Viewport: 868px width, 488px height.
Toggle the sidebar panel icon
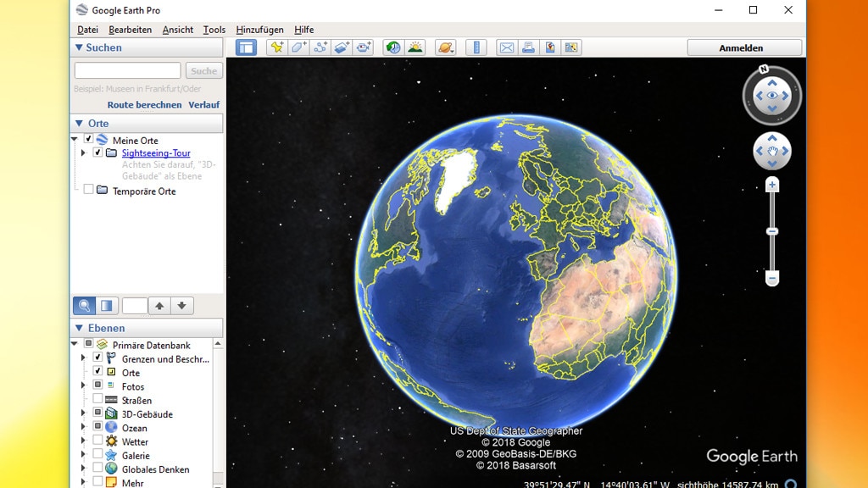248,47
